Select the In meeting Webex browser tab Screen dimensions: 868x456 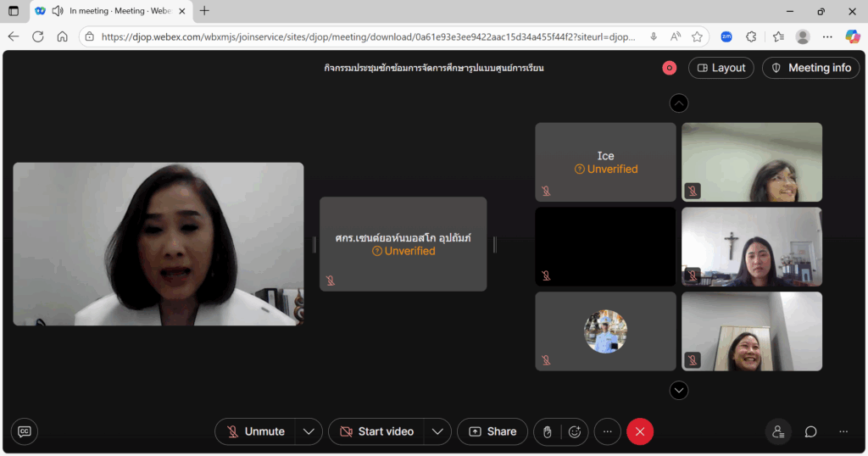point(110,11)
